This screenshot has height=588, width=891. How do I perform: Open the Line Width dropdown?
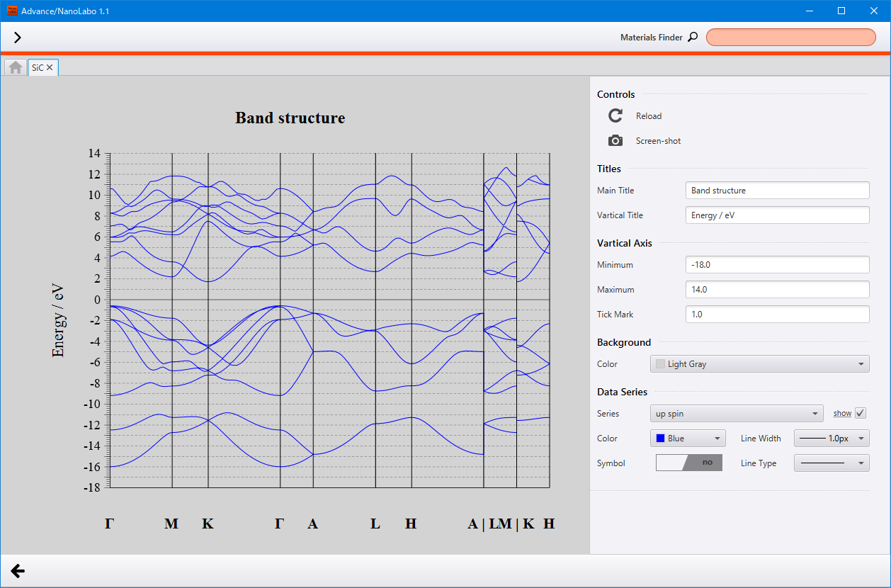click(x=832, y=438)
